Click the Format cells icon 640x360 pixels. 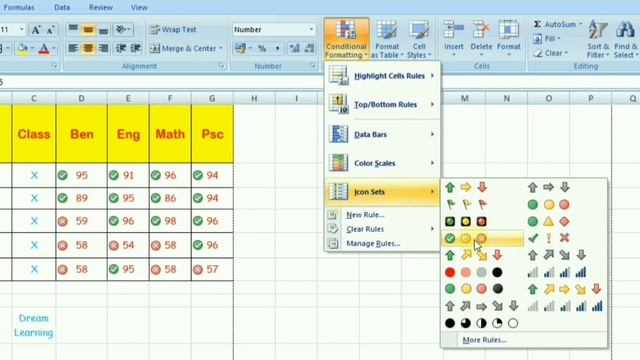point(509,31)
